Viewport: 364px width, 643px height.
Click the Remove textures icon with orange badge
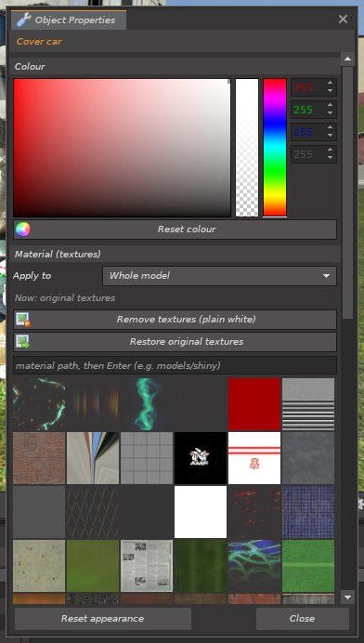[23, 320]
